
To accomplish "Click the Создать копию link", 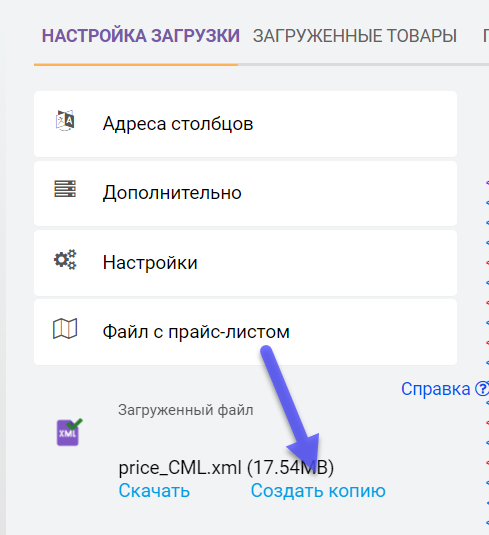I will pos(318,491).
